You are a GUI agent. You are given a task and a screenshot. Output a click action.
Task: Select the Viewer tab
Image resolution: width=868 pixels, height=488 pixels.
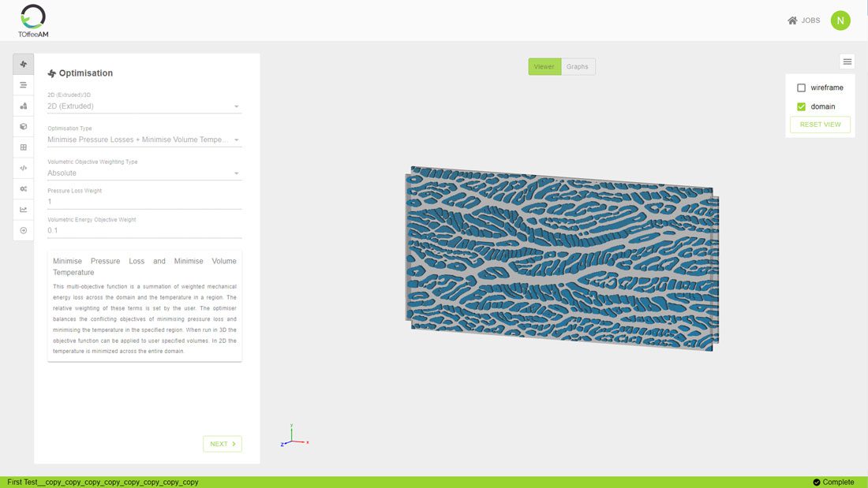(x=544, y=67)
